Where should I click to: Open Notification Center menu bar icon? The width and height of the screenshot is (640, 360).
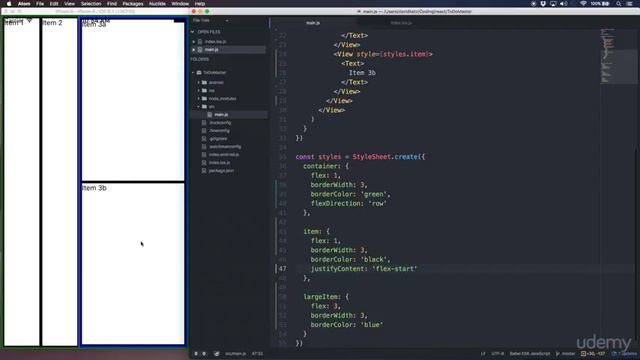pyautogui.click(x=630, y=4)
